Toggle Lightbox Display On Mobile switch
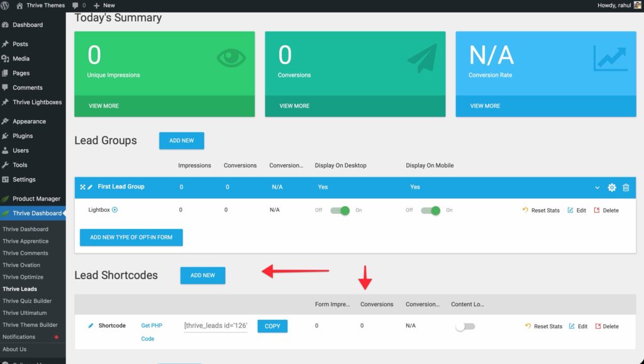The height and width of the screenshot is (364, 644). (431, 211)
